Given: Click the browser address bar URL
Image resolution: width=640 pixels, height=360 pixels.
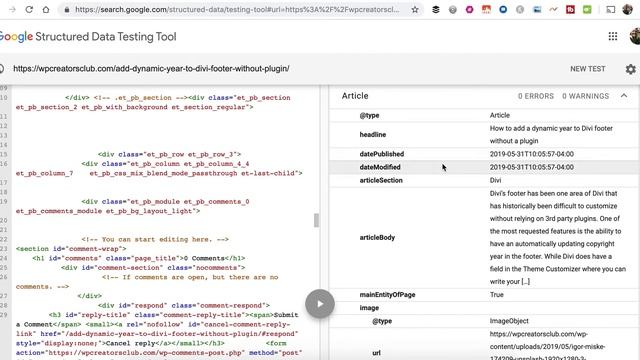Looking at the screenshot, I should (x=237, y=9).
